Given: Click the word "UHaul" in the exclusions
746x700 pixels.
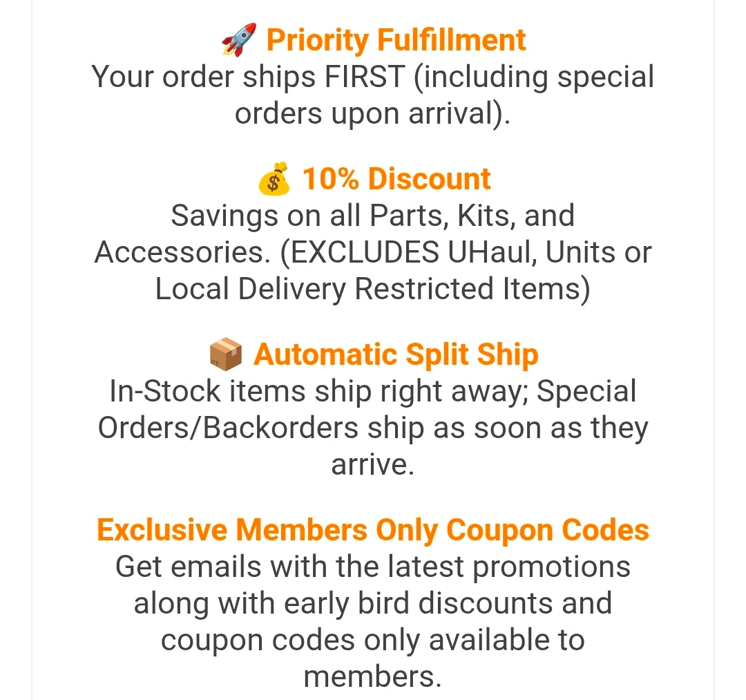Looking at the screenshot, I should pyautogui.click(x=490, y=252).
